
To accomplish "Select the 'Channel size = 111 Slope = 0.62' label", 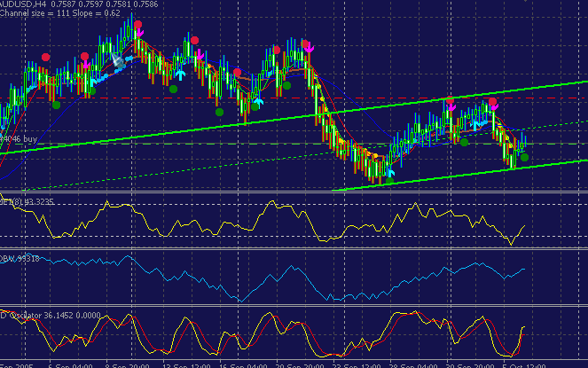I will (60, 13).
